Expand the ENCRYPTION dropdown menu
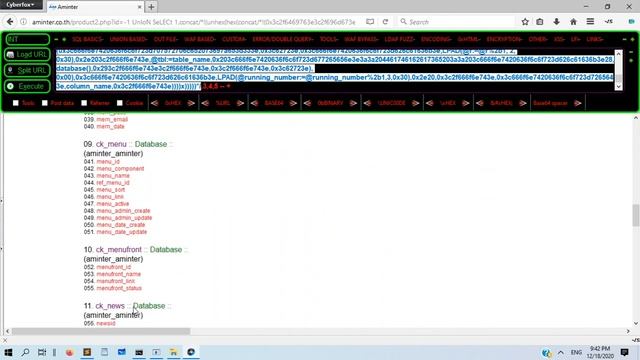The width and height of the screenshot is (640, 360). (504, 39)
